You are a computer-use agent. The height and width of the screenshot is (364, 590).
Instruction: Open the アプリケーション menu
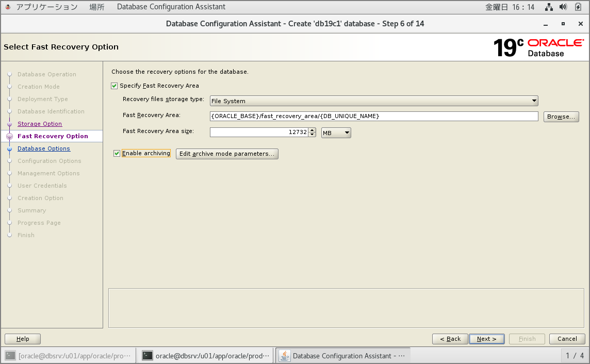pyautogui.click(x=46, y=7)
